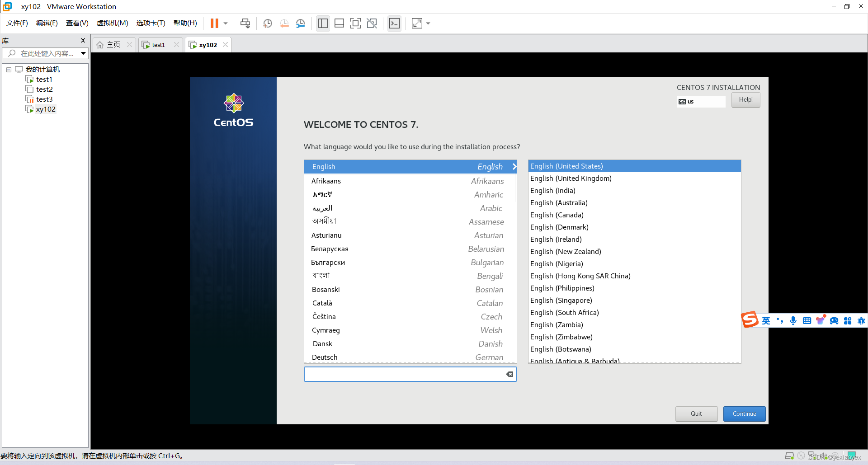Viewport: 868px width, 465px height.
Task: Choose English (Botswana) locale
Action: (x=634, y=349)
